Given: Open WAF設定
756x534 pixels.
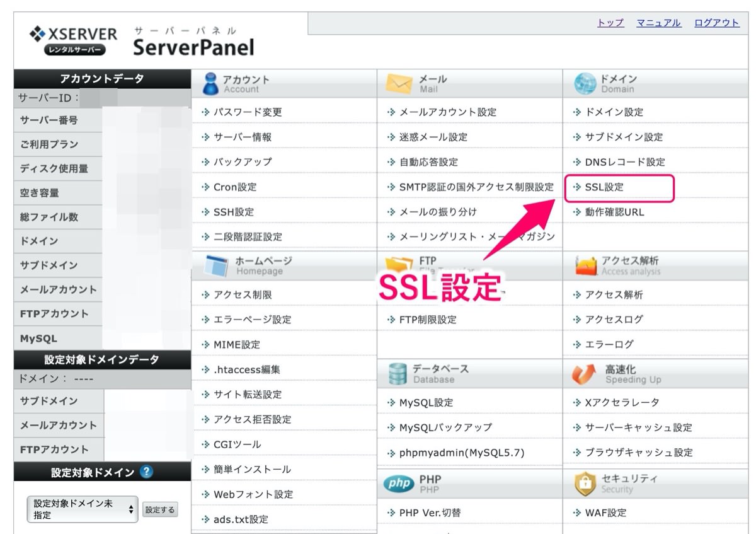Looking at the screenshot, I should [605, 513].
